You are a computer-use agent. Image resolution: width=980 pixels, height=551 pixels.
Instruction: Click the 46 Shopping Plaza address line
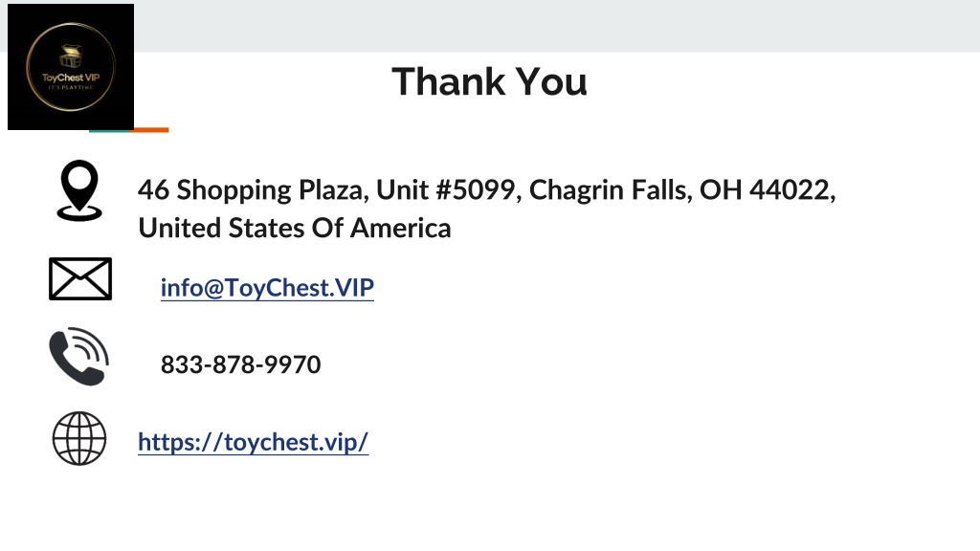pyautogui.click(x=487, y=190)
